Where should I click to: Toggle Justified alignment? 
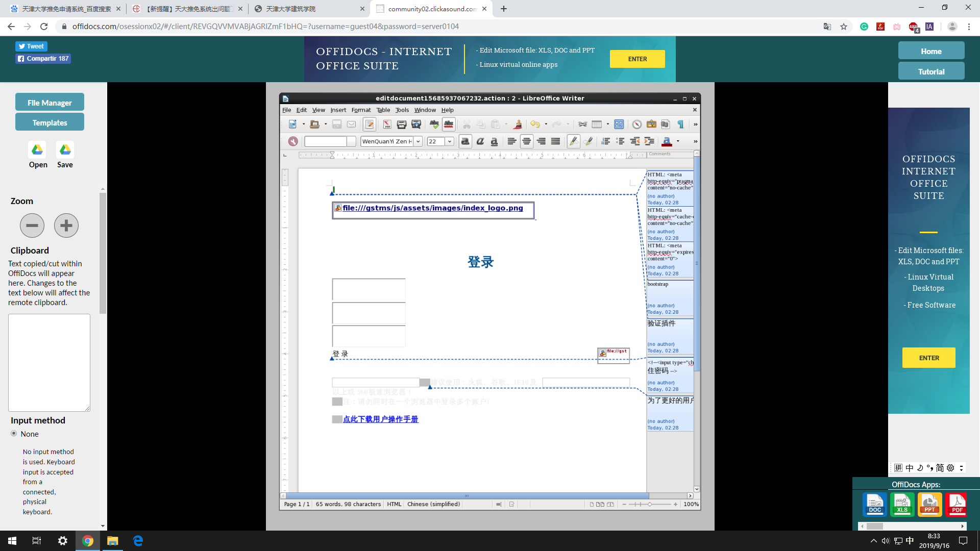(555, 141)
